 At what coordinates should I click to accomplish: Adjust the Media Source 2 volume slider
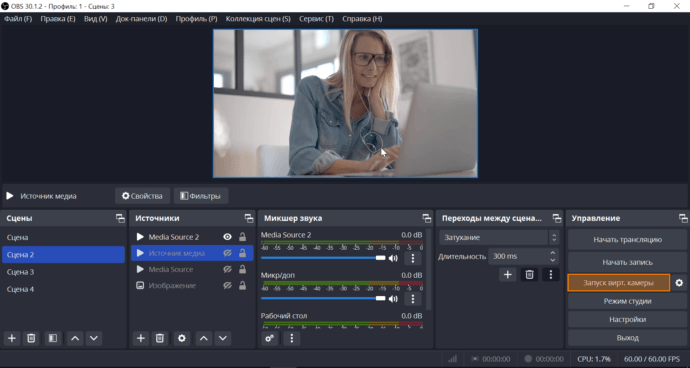(x=323, y=258)
